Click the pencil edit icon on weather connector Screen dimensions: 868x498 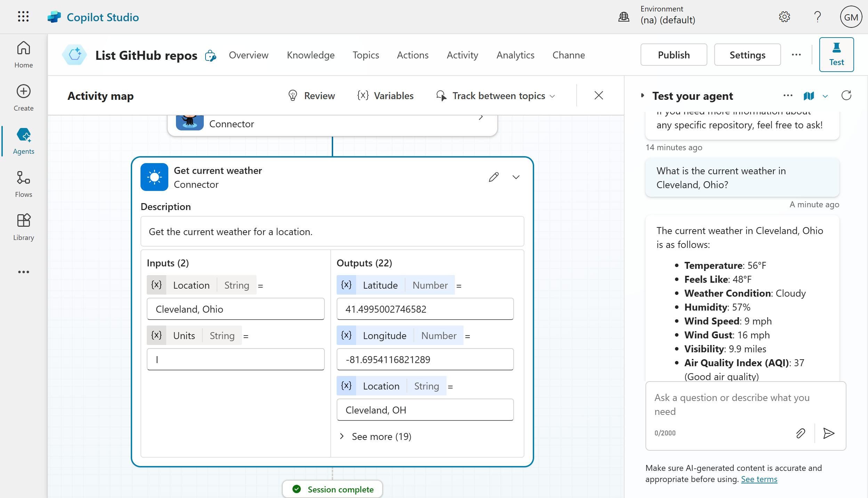[x=493, y=177]
